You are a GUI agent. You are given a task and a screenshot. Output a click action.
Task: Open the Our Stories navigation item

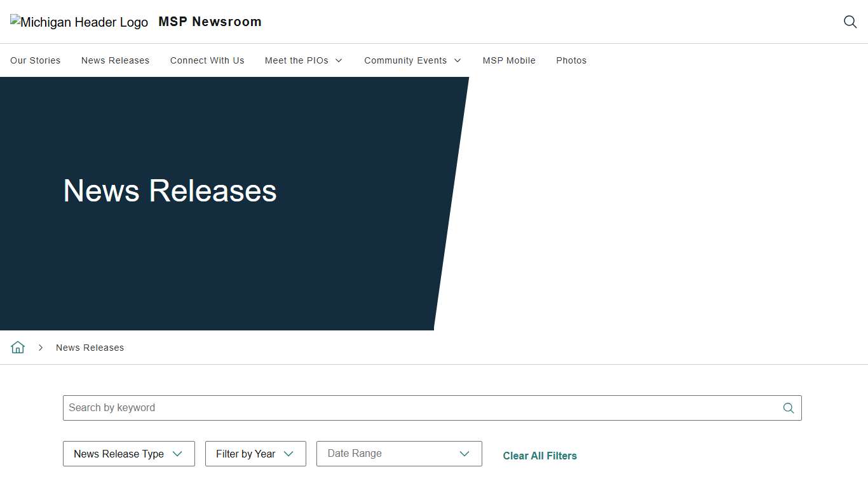[35, 60]
